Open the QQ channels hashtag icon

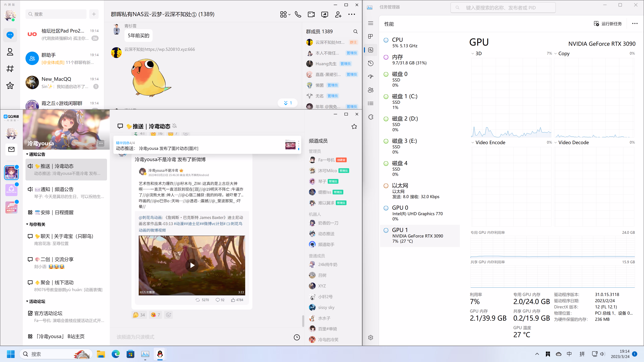(10, 69)
